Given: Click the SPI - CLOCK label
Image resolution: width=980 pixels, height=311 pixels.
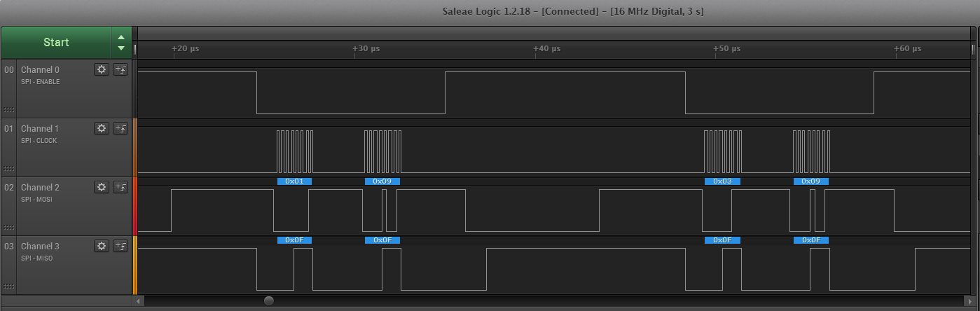Looking at the screenshot, I should pyautogui.click(x=39, y=141).
